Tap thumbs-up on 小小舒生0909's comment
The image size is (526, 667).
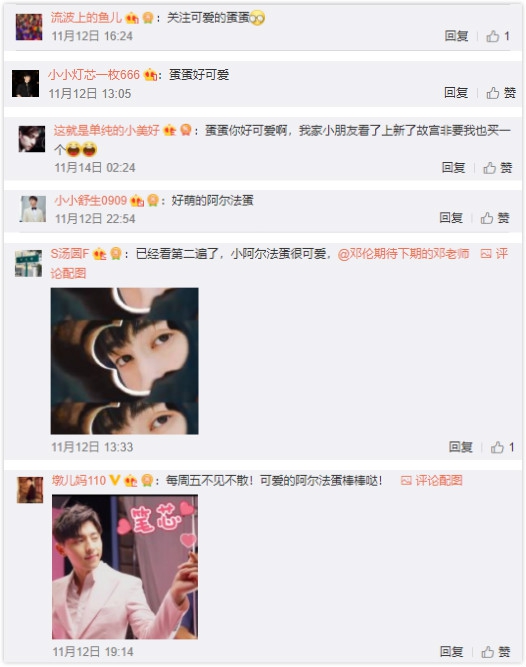[495, 218]
